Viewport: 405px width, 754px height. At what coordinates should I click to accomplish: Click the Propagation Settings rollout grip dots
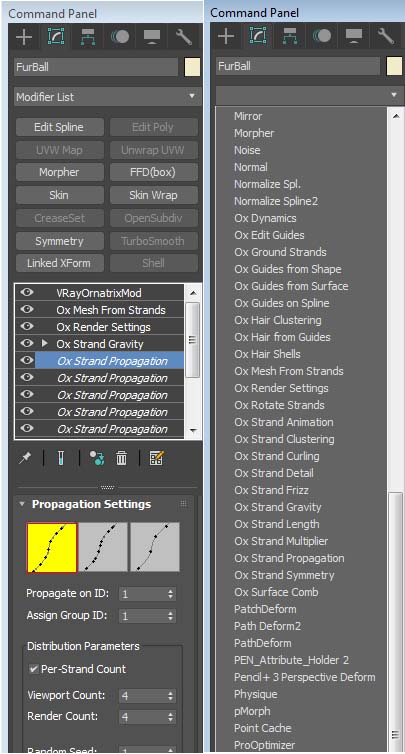[x=183, y=504]
